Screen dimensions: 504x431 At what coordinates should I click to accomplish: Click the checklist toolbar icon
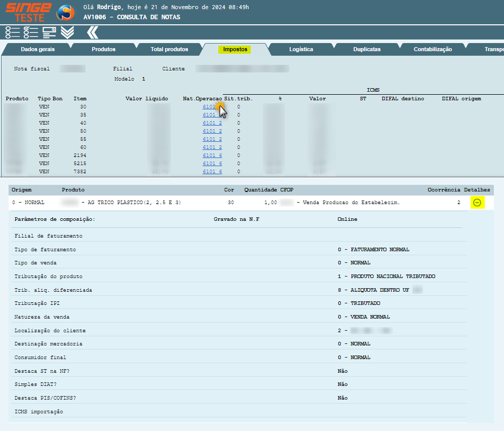point(31,32)
